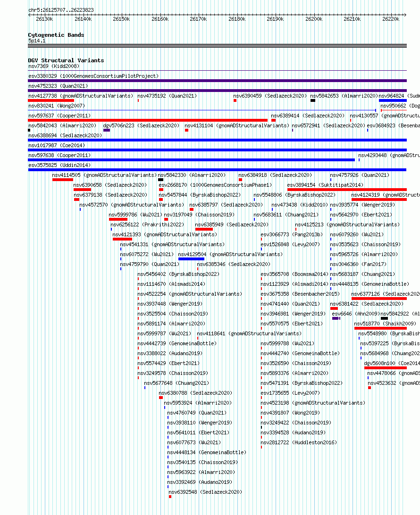Click nsv4572570 (gnomADStructuralVariants) label
The height and width of the screenshot is (515, 420).
[132, 204]
